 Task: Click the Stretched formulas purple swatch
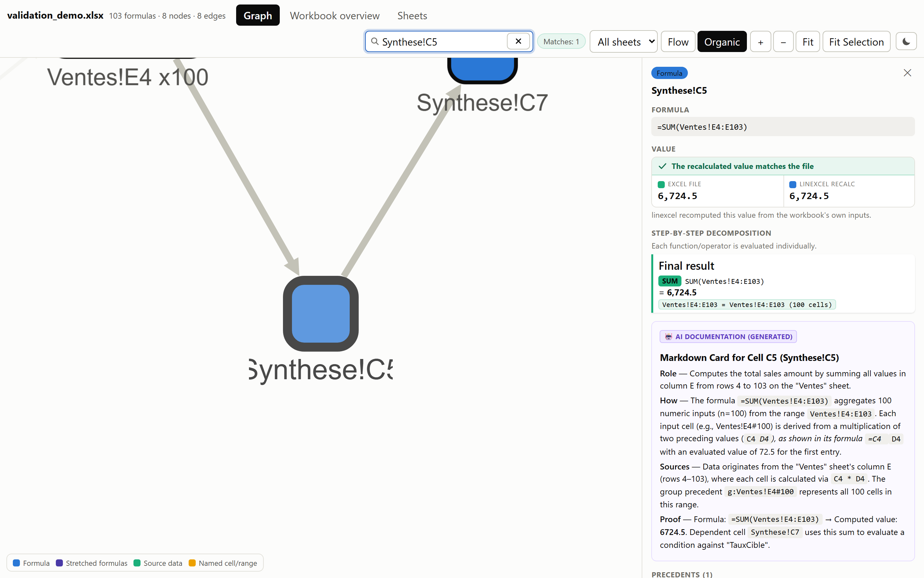[59, 563]
